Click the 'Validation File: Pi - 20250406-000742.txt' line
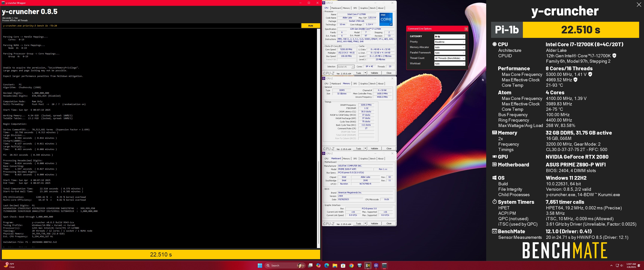This screenshot has height=270, width=644. pos(30,242)
